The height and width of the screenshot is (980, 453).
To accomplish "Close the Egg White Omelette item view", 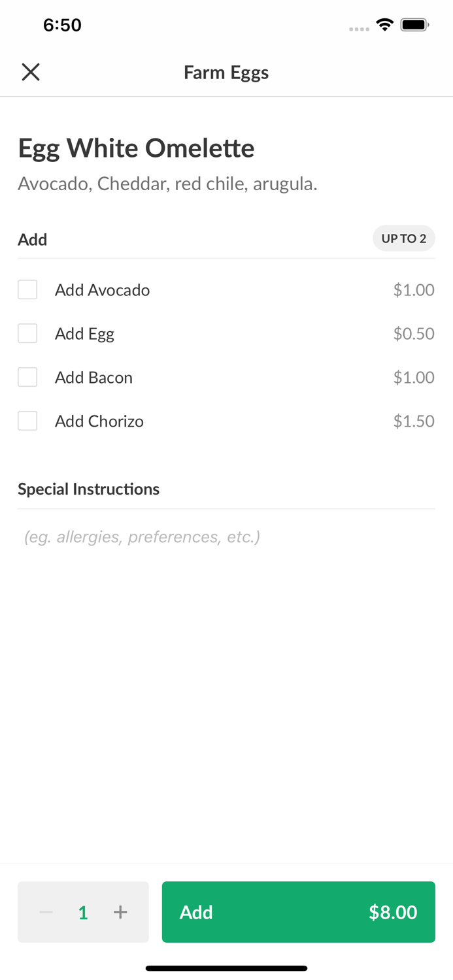I will (x=31, y=71).
